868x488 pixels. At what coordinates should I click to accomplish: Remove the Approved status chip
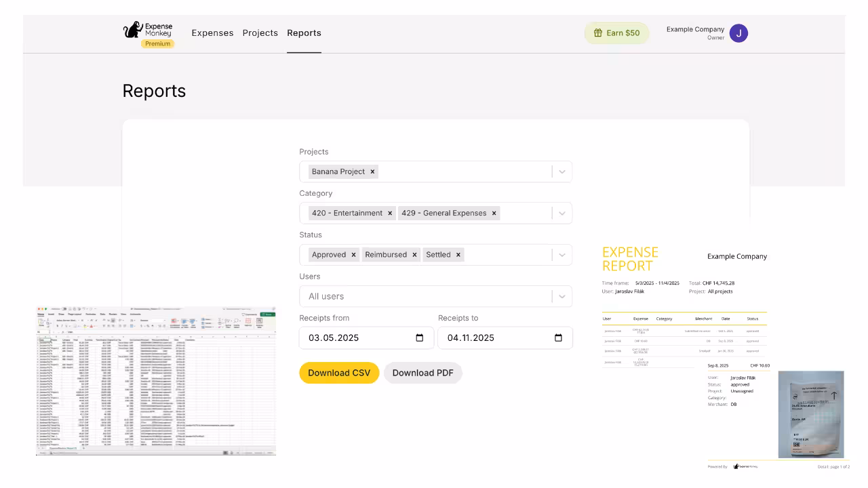pyautogui.click(x=353, y=254)
